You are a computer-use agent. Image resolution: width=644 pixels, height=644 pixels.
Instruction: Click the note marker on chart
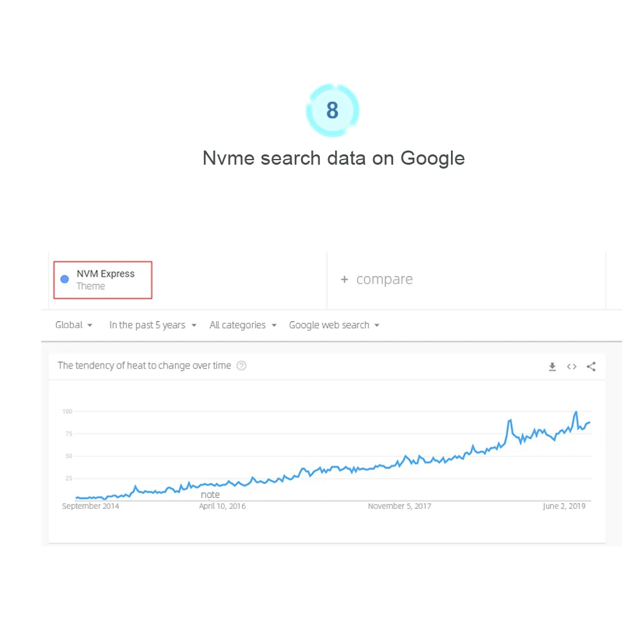tap(210, 495)
